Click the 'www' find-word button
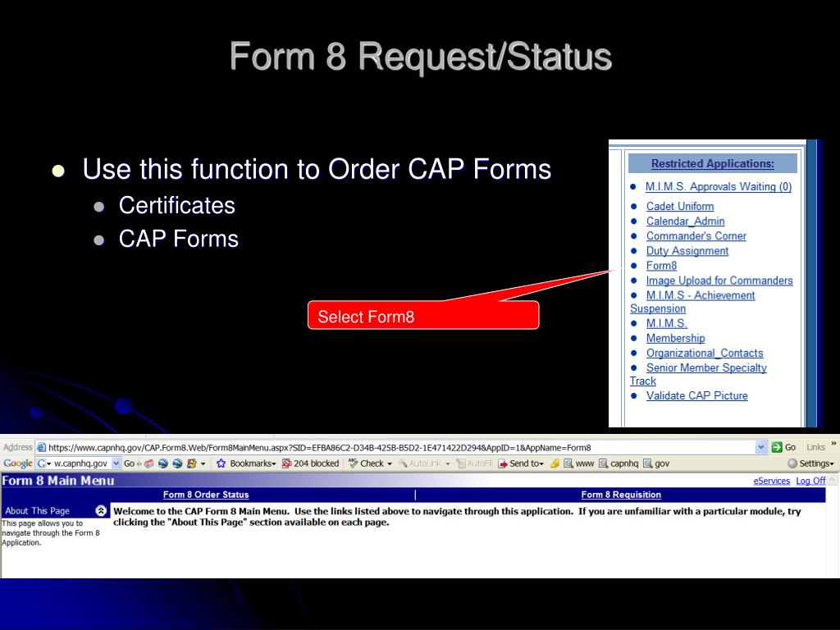This screenshot has width=840, height=630. point(579,463)
